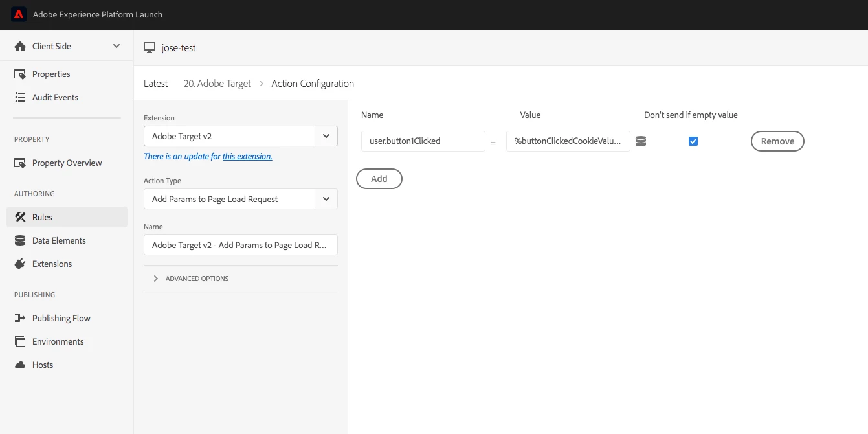Select Rules in the sidebar
Image resolution: width=868 pixels, height=434 pixels.
point(67,217)
